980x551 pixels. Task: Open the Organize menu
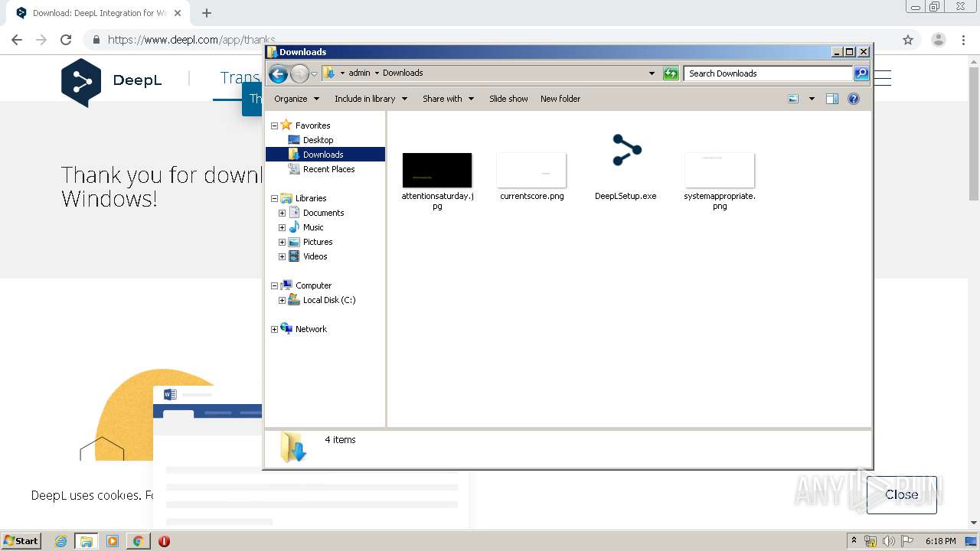coord(296,99)
